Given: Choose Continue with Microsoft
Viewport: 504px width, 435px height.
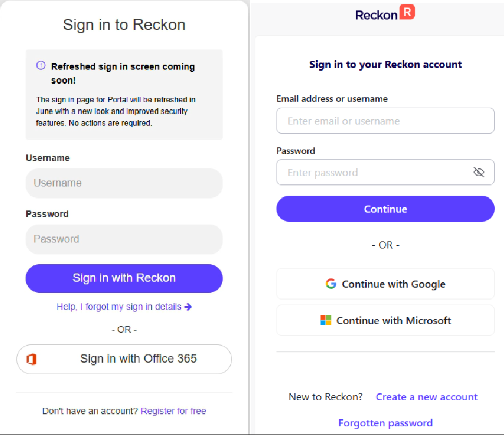Looking at the screenshot, I should (x=385, y=320).
